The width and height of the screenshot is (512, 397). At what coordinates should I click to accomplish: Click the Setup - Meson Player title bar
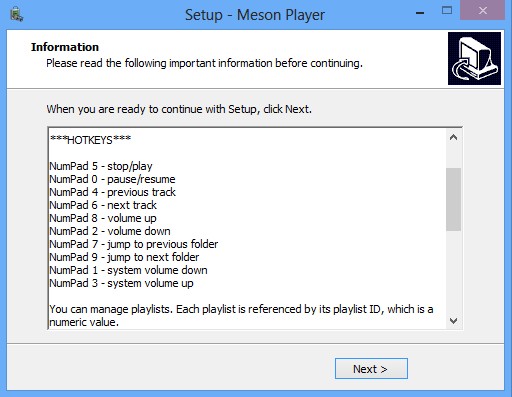click(255, 15)
